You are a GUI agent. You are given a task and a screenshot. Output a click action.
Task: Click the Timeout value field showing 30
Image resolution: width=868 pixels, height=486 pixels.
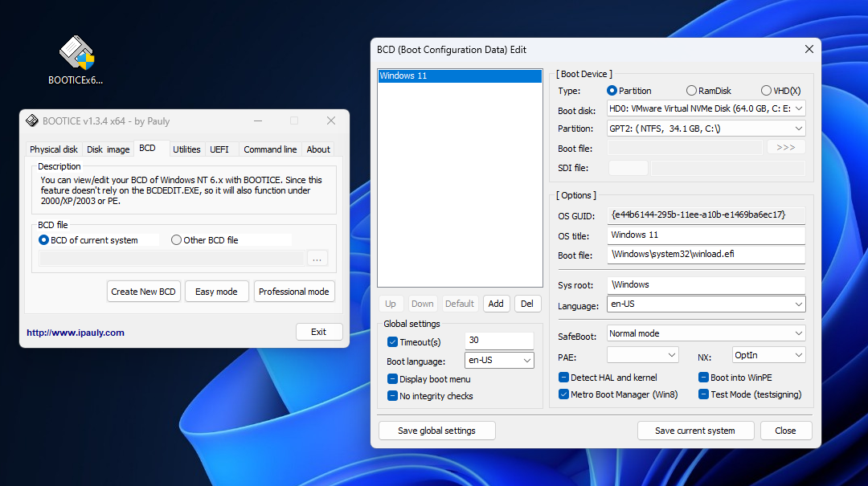point(499,341)
